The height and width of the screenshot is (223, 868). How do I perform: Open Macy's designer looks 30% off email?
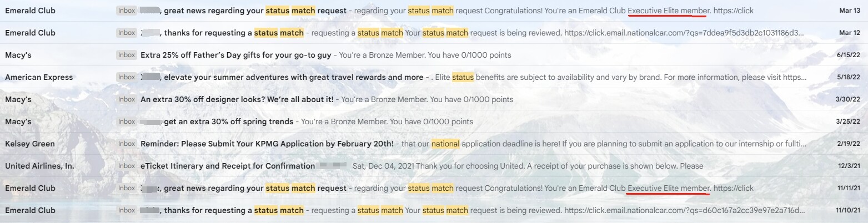tap(434, 99)
